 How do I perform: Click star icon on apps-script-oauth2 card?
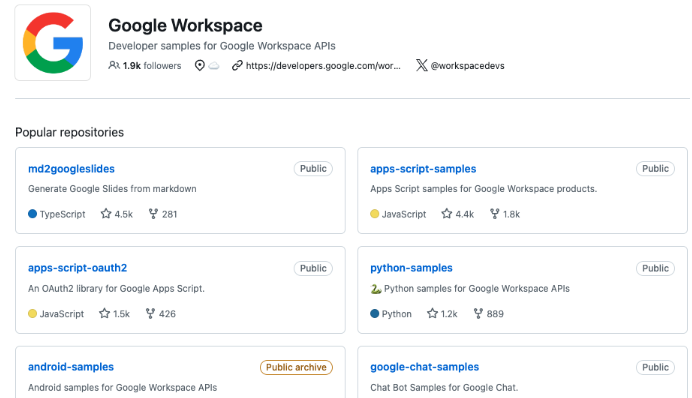pos(104,313)
